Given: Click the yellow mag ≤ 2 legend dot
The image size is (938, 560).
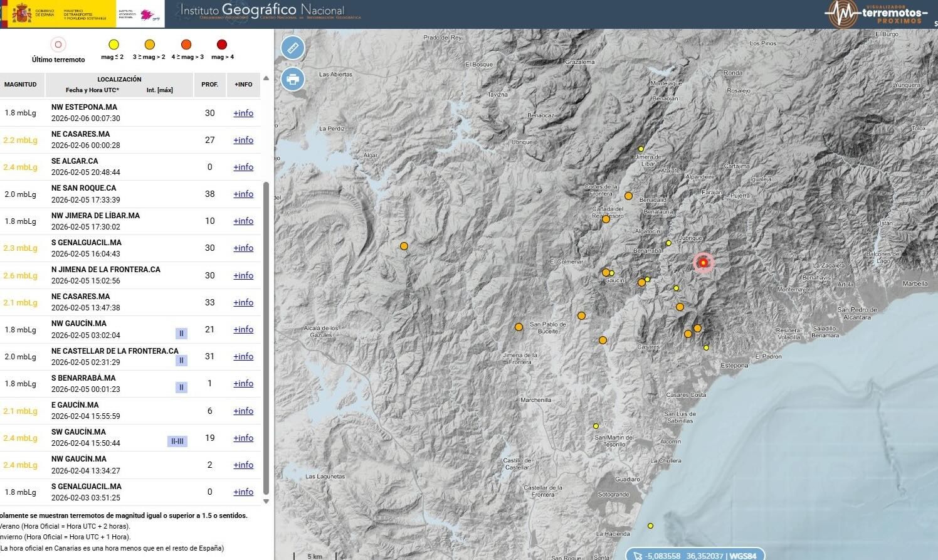Looking at the screenshot, I should tap(113, 45).
